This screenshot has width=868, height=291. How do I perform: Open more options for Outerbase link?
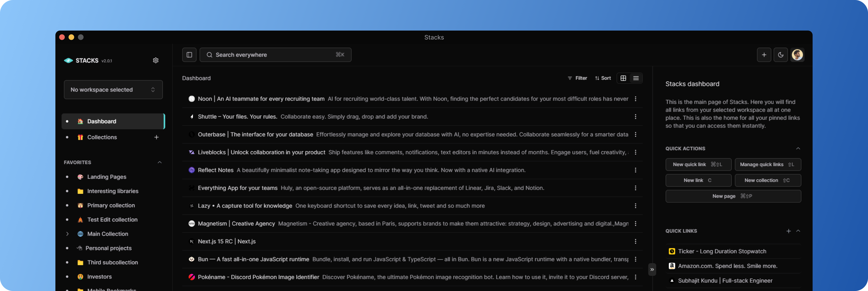point(636,134)
